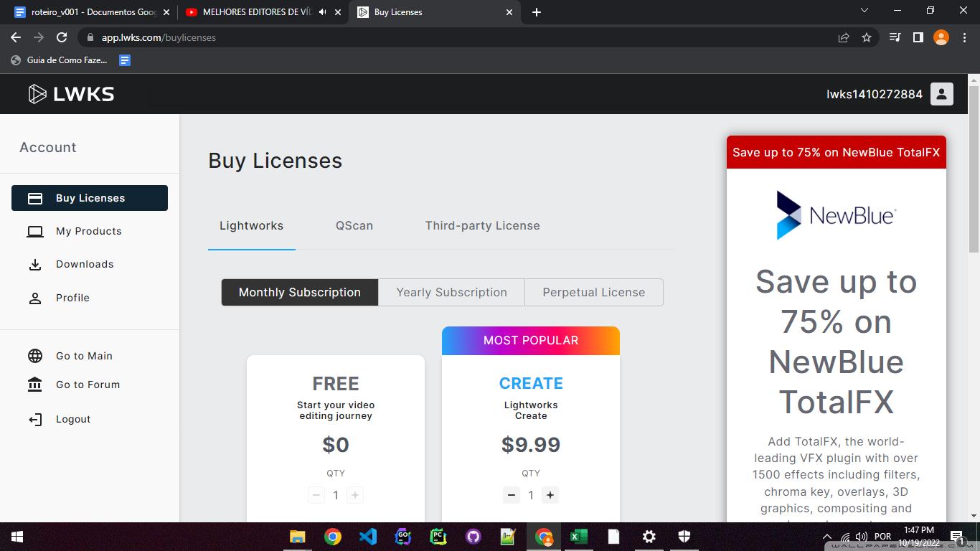Switch to the QScan tab
Image resolution: width=980 pixels, height=551 pixels.
pyautogui.click(x=354, y=225)
